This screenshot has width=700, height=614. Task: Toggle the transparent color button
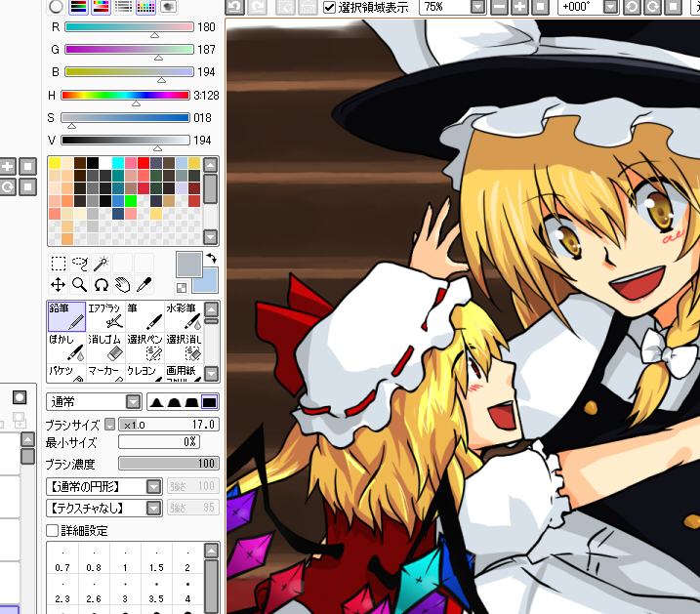click(182, 288)
